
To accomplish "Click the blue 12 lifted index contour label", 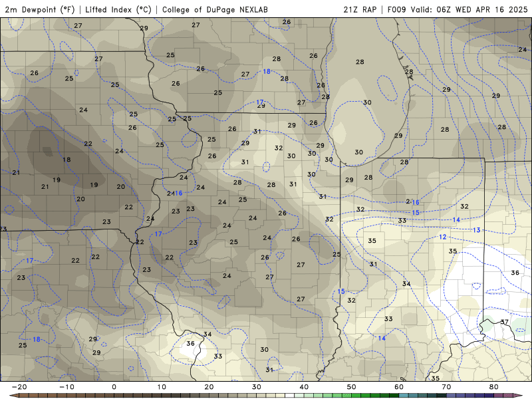I will point(443,237).
